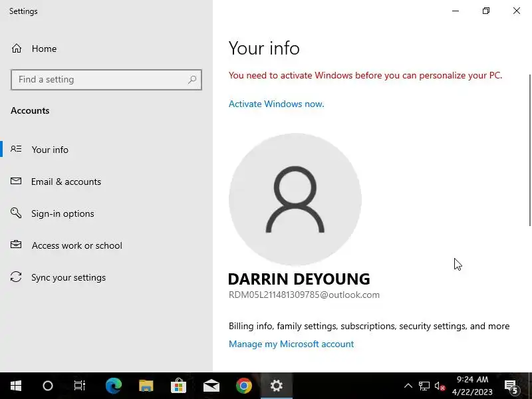532x399 pixels.
Task: Launch Microsoft Edge from the taskbar
Action: pos(113,386)
